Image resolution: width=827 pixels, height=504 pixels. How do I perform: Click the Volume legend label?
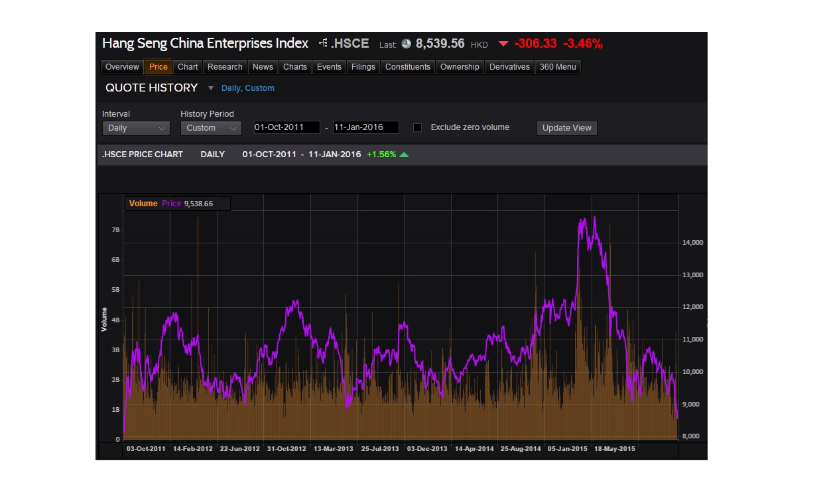click(x=143, y=204)
